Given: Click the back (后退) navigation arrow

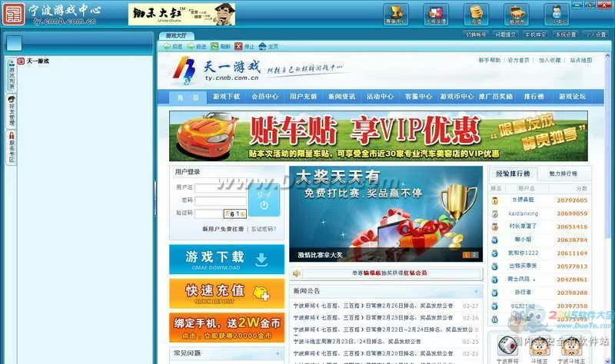Looking at the screenshot, I should [x=172, y=47].
